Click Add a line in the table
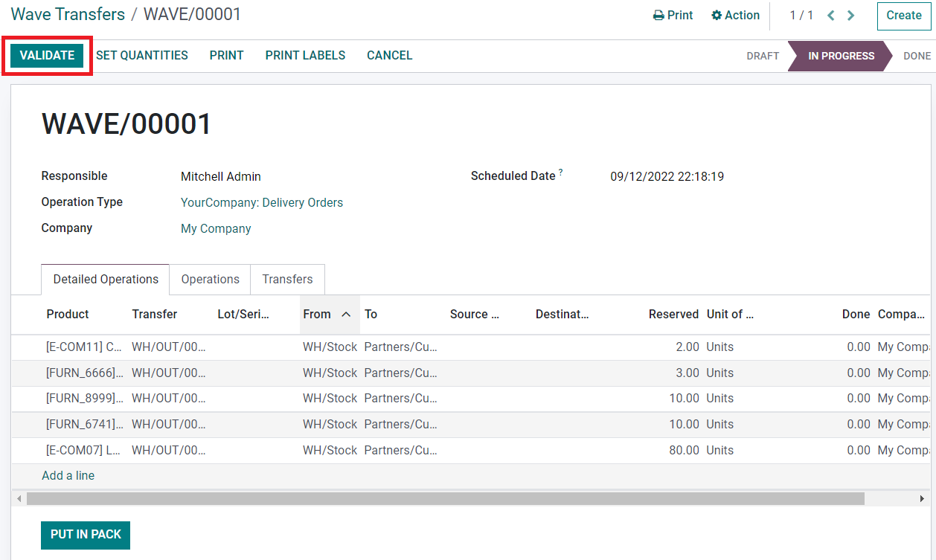Screen dimensions: 936x560 [68, 476]
